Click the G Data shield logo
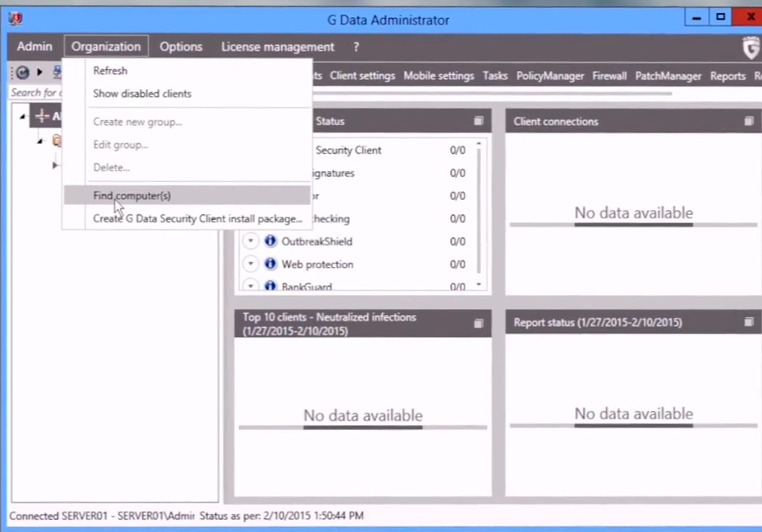The image size is (762, 532). click(751, 48)
